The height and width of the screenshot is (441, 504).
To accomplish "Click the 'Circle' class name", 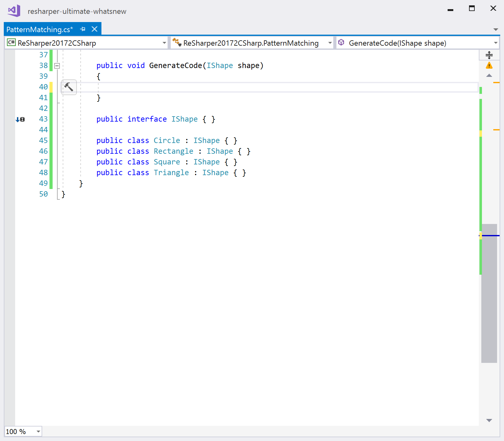I will tap(167, 140).
